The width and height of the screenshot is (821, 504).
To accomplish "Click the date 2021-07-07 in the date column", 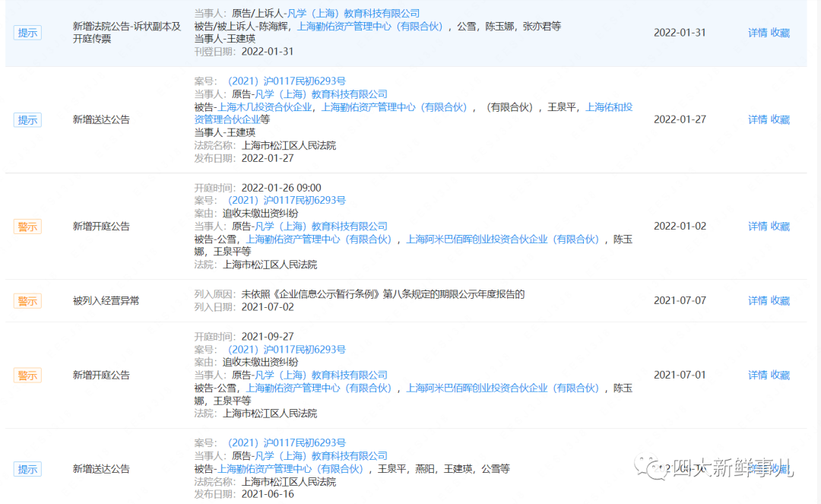I will click(680, 301).
